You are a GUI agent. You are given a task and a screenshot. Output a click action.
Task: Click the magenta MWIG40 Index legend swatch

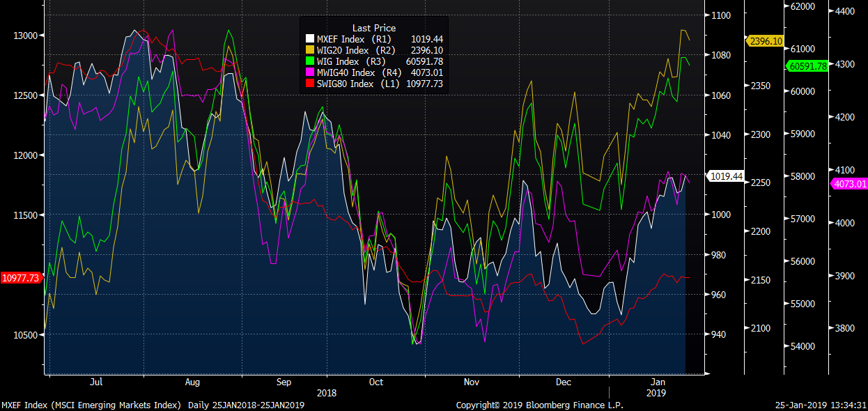click(x=310, y=72)
